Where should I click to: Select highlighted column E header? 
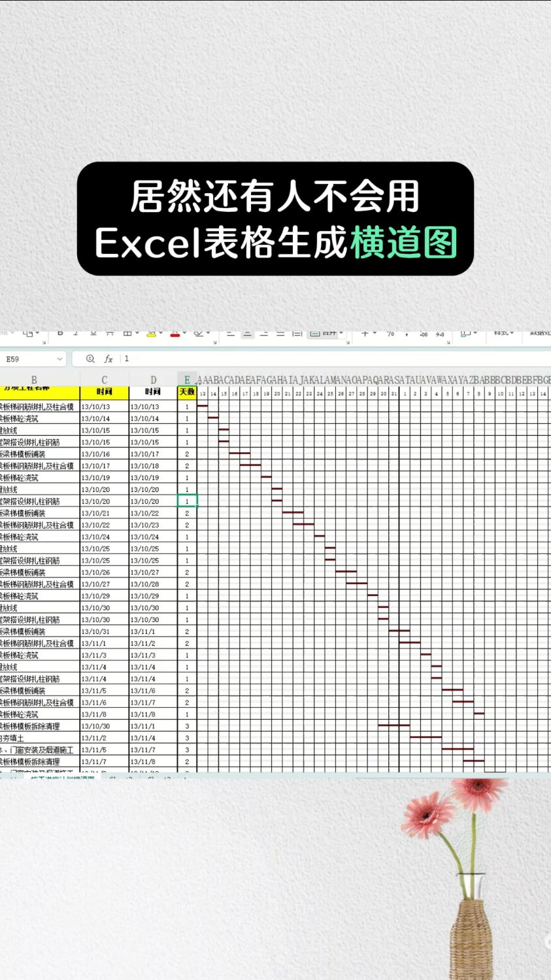point(187,379)
